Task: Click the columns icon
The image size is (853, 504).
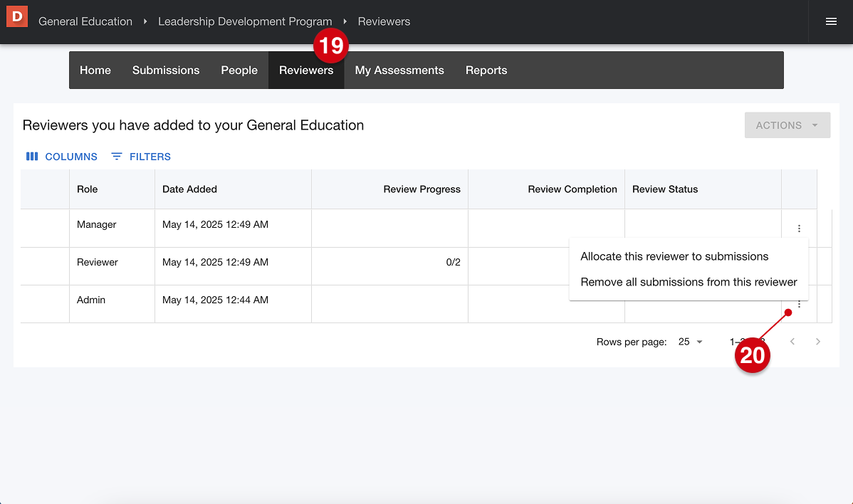Action: tap(32, 157)
